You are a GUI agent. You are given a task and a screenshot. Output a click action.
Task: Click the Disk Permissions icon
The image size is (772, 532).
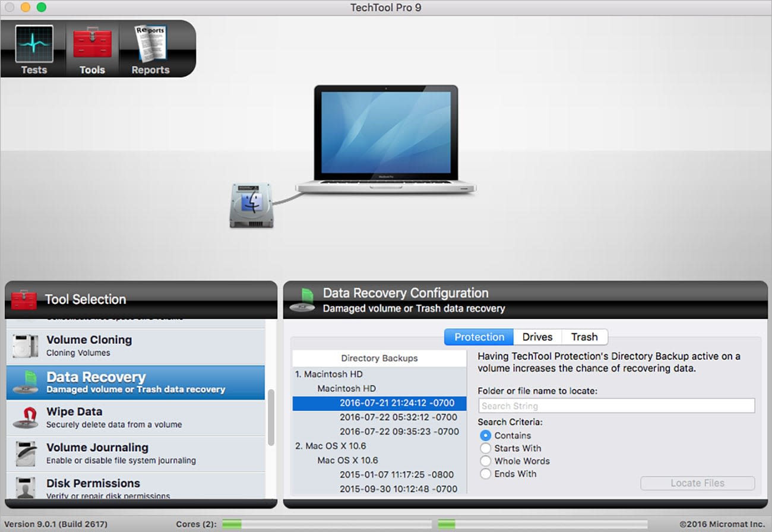point(26,487)
